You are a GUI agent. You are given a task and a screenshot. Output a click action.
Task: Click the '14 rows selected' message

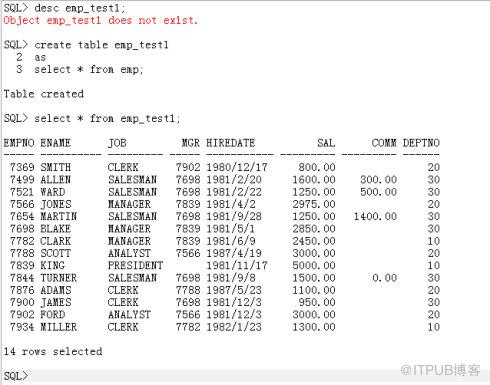pos(53,351)
